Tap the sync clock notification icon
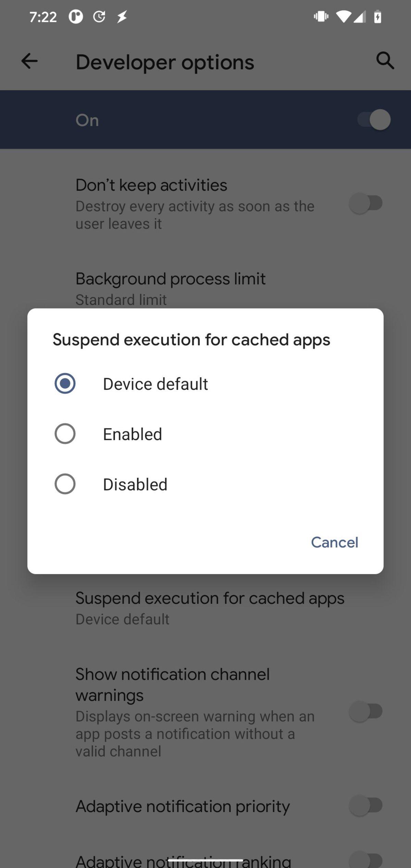Viewport: 411px width, 868px height. [99, 16]
